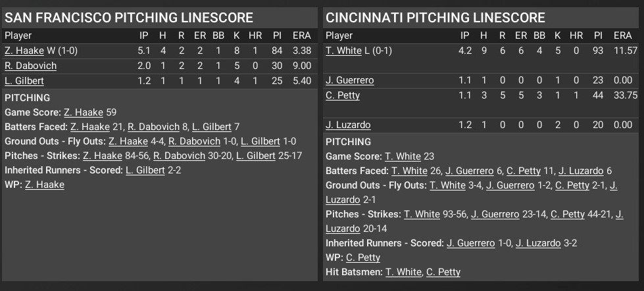644x291 pixels.
Task: Click T. White in Hit Batsmen line
Action: click(x=403, y=272)
